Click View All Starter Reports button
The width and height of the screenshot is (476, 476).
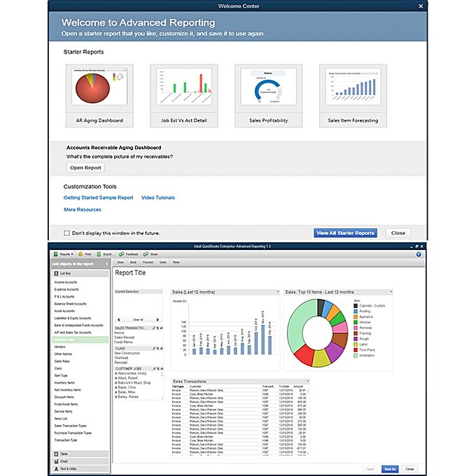click(x=346, y=233)
